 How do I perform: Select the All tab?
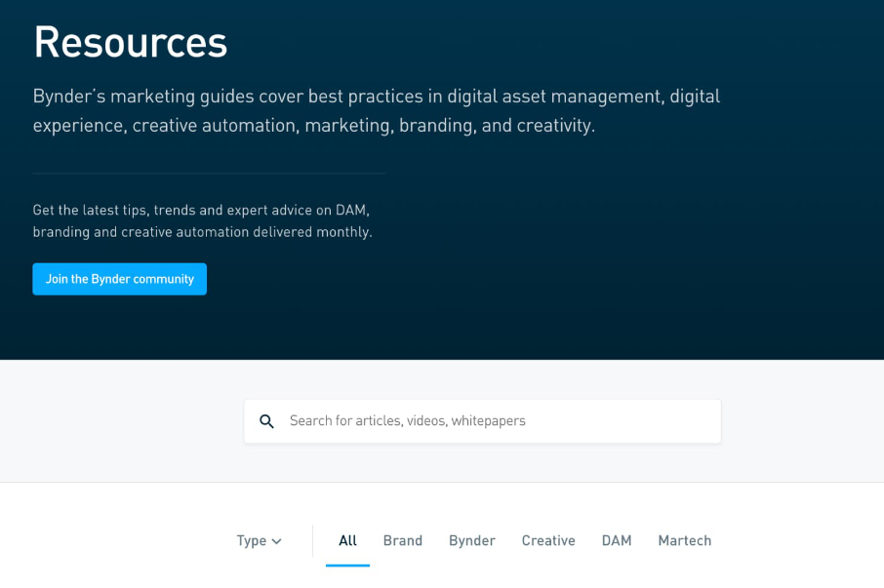348,540
